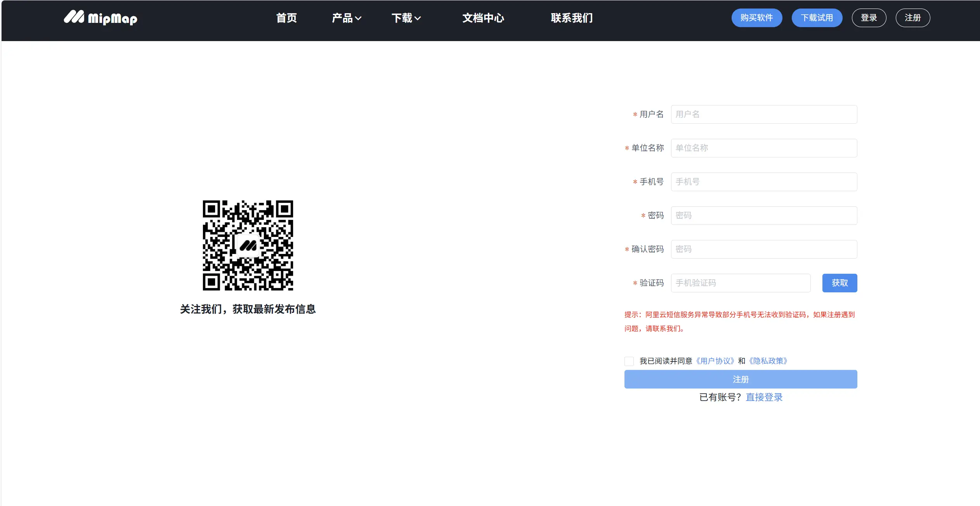Go to 首页 in navigation
This screenshot has width=980, height=506.
pyautogui.click(x=286, y=18)
